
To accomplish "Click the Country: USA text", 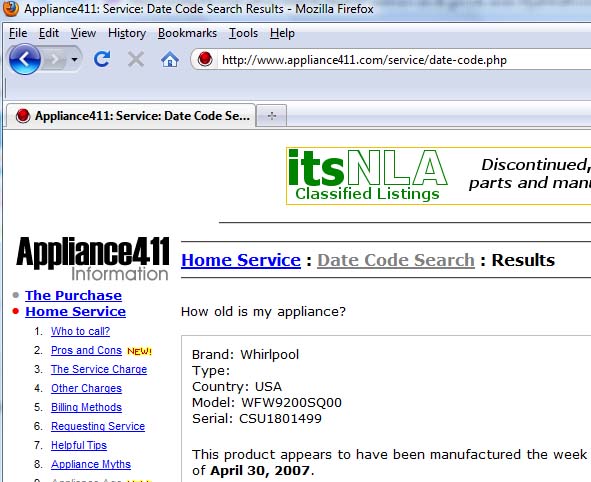I will (237, 387).
